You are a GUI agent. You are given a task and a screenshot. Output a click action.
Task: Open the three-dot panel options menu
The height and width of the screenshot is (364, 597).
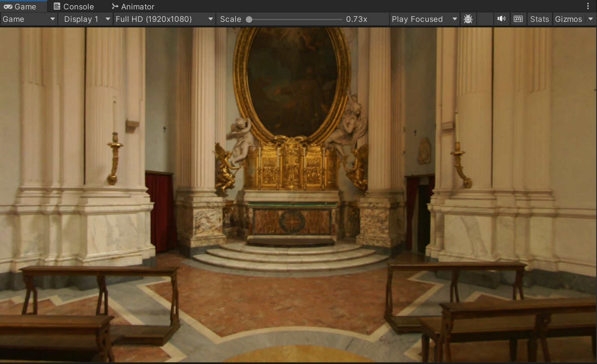click(x=588, y=6)
